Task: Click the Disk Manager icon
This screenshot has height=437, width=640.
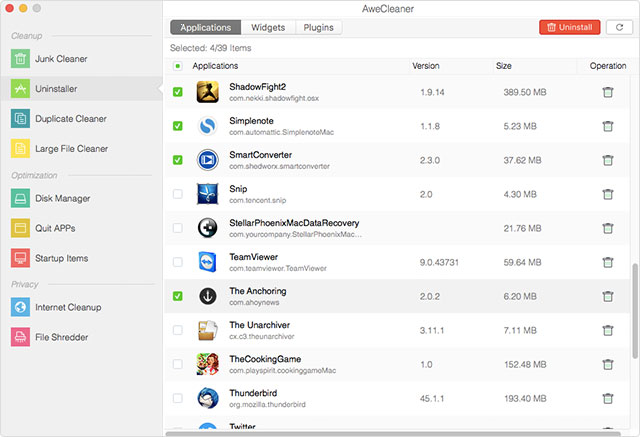Action: point(21,198)
